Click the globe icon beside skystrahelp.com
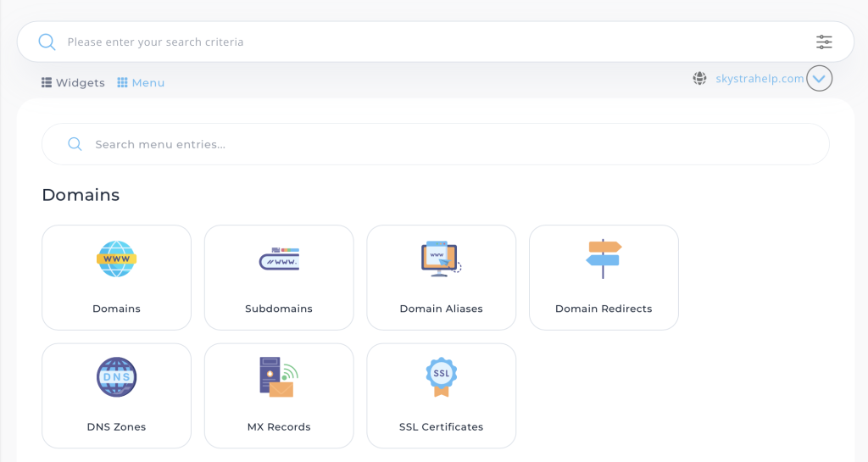The image size is (868, 462). click(699, 78)
